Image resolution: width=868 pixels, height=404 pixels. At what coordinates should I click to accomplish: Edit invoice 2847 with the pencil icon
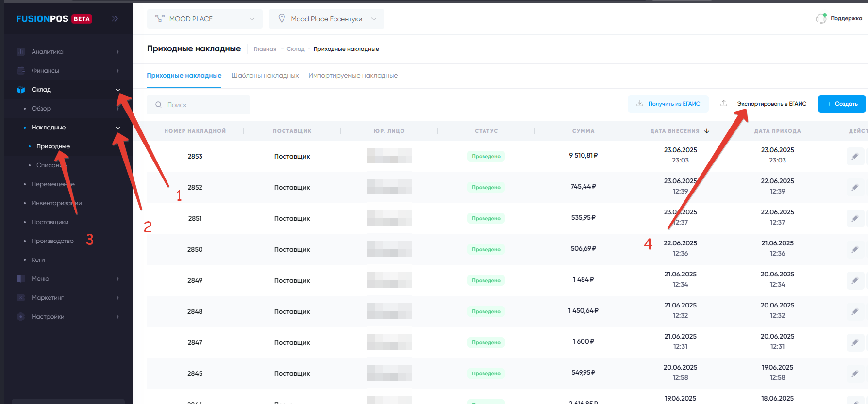[855, 342]
